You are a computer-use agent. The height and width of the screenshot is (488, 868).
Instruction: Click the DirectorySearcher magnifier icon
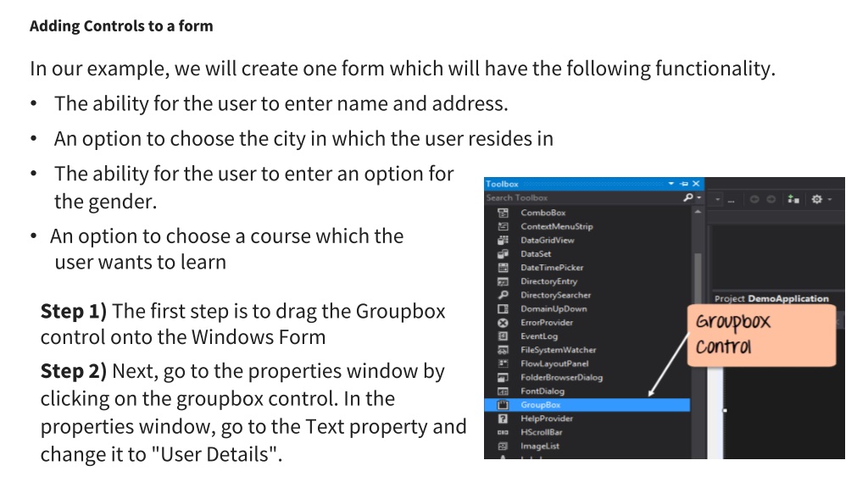[x=503, y=295]
